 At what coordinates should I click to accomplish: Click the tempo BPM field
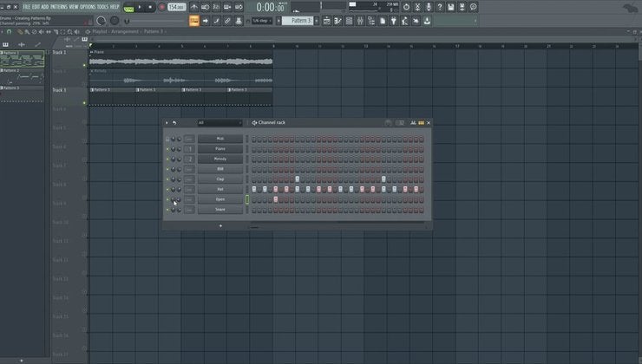tap(176, 7)
